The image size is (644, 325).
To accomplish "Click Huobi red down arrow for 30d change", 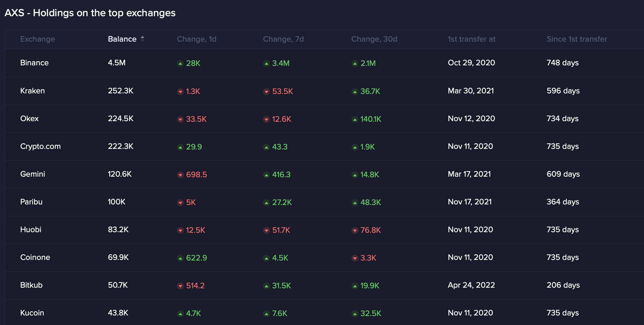I will pyautogui.click(x=355, y=230).
